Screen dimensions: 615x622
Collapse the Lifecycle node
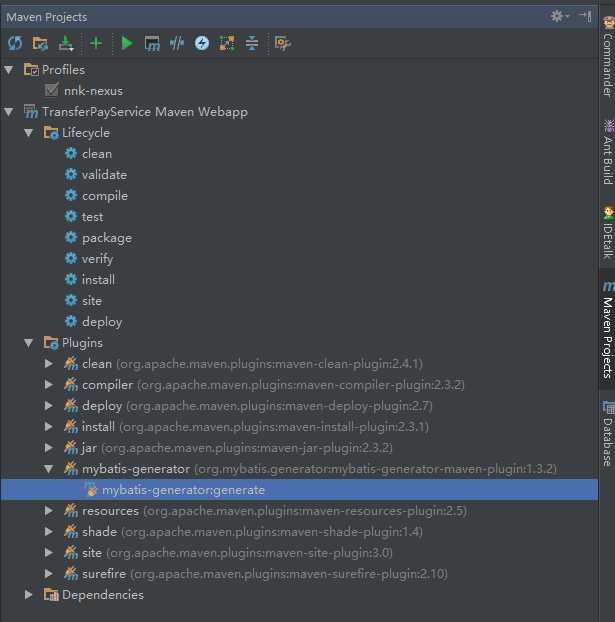29,133
